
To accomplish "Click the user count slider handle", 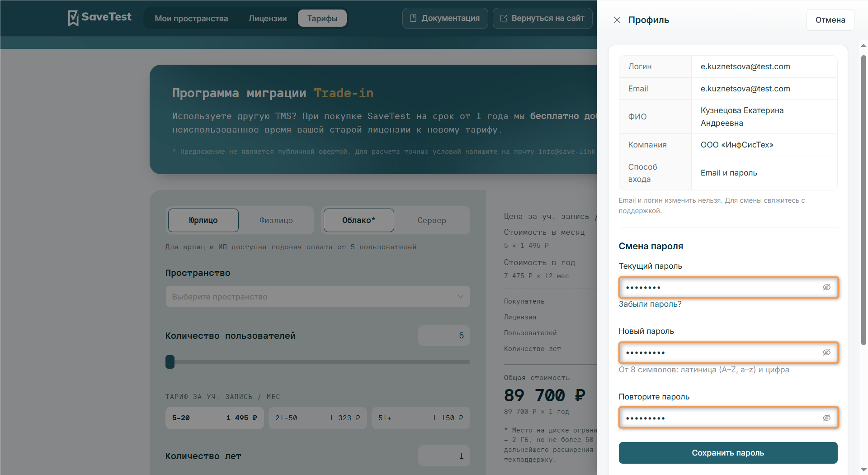I will (170, 362).
